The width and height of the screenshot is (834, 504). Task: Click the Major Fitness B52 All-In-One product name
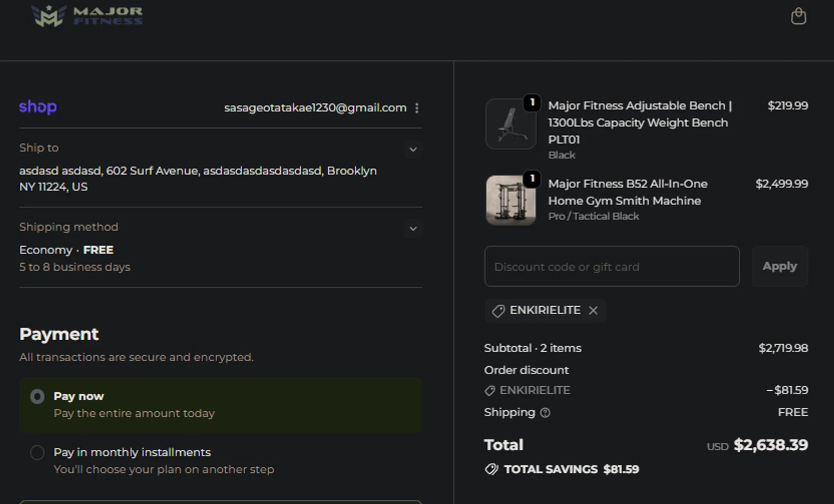coord(628,192)
